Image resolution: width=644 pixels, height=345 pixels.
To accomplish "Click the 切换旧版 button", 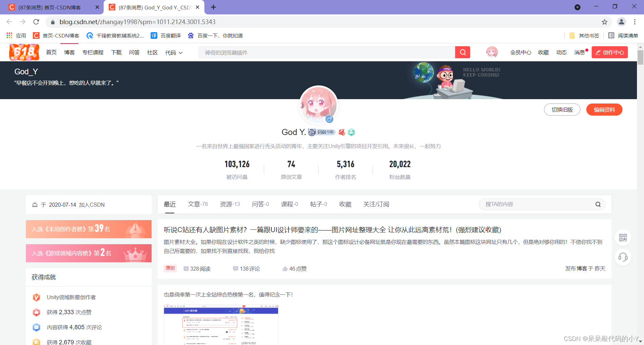I will click(562, 110).
